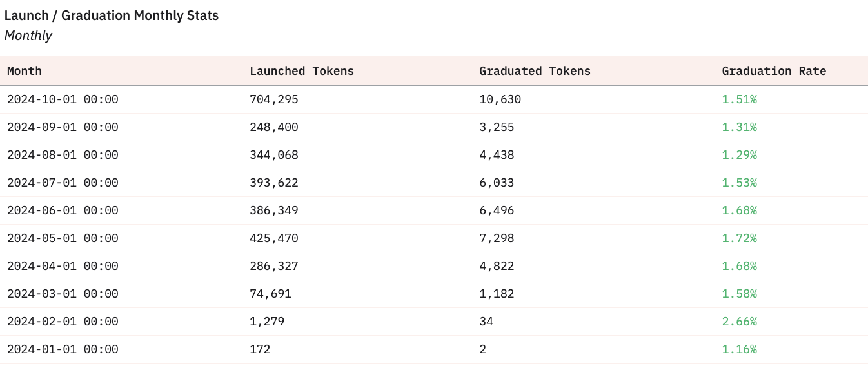Select the 2024-01-01 month cell
The width and height of the screenshot is (868, 390).
[x=63, y=349]
